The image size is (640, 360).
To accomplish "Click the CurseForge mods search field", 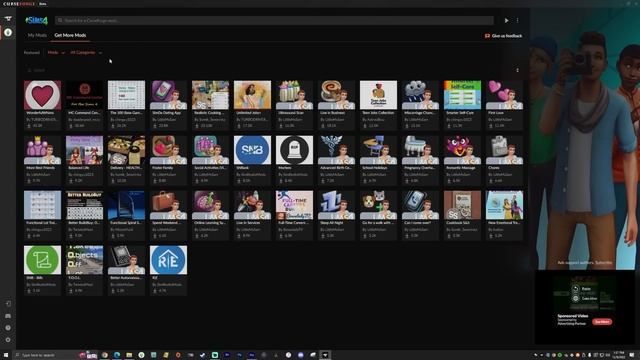I will click(x=274, y=20).
